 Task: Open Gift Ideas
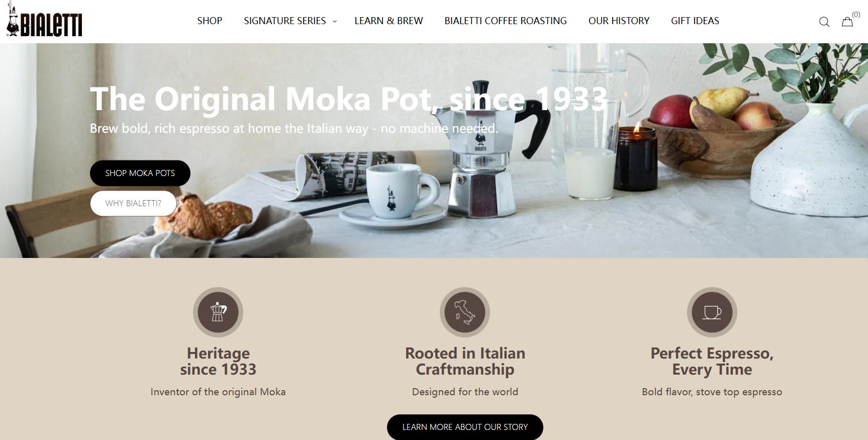click(695, 21)
